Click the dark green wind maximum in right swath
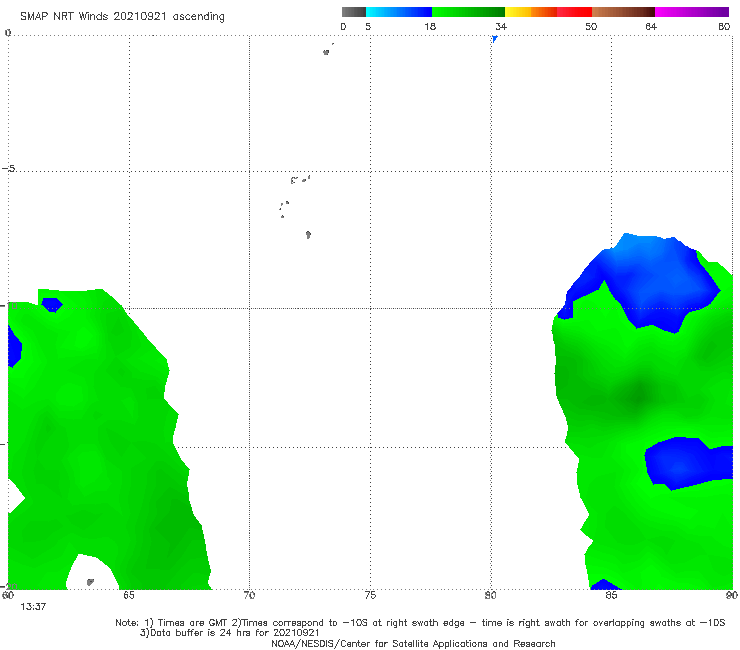Viewport: 740px width, 650px height. pos(639,394)
